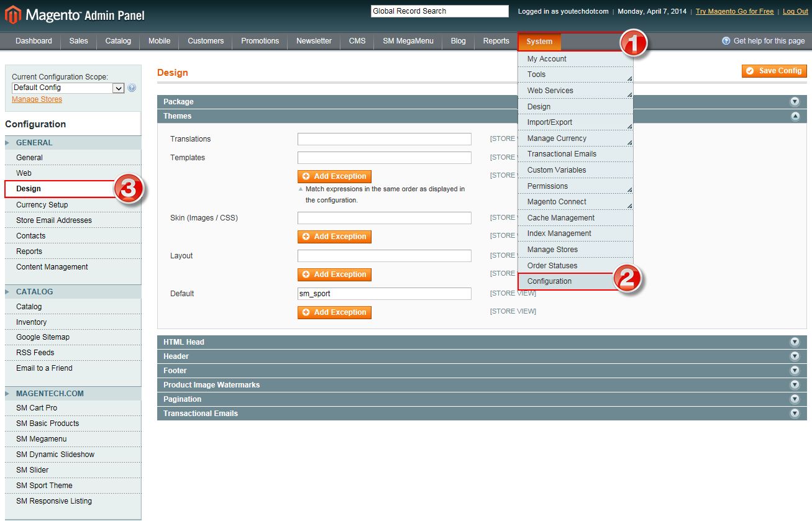Click the Get help for this page icon
Viewport: 812px width, 521px height.
click(726, 40)
